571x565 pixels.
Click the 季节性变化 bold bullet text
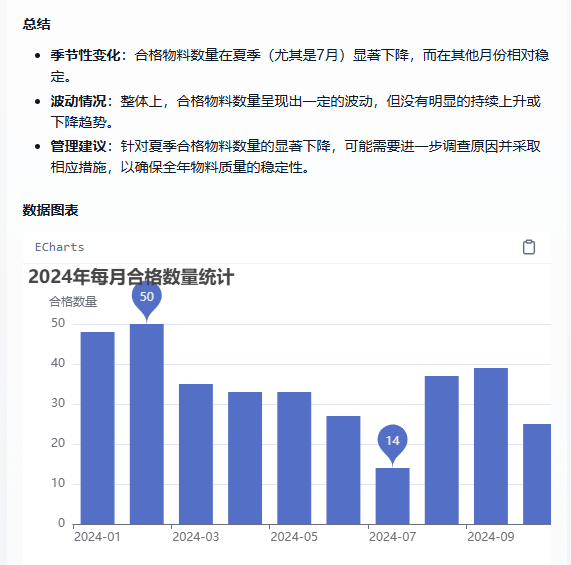coord(86,55)
